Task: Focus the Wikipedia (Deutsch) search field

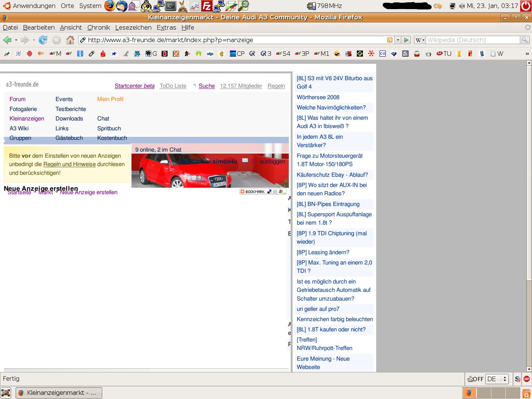Action: [473, 40]
